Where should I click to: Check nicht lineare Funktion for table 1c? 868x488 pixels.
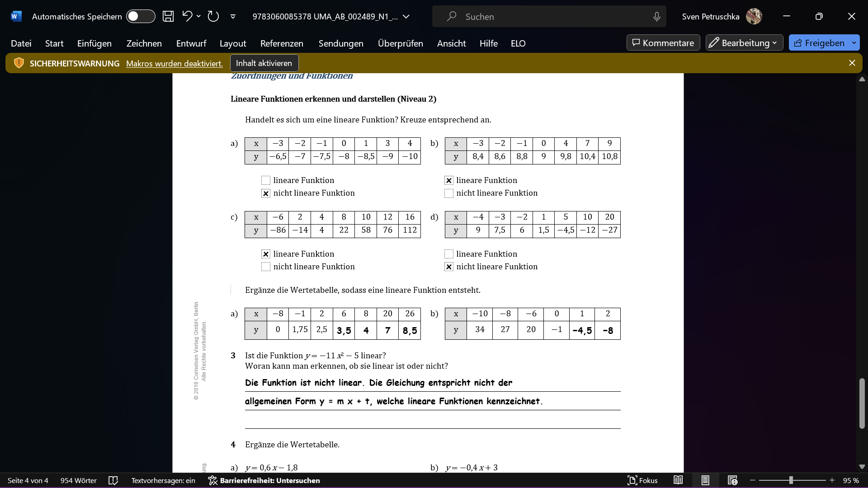point(266,267)
